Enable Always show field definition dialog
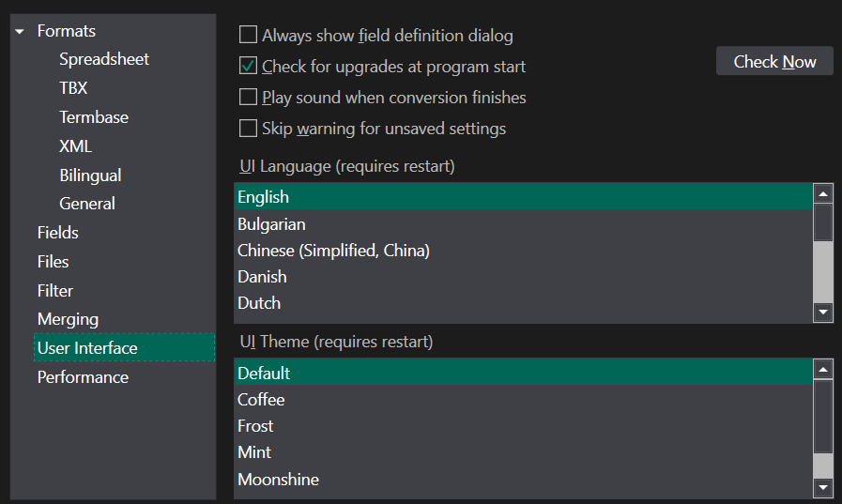842x504 pixels. pyautogui.click(x=248, y=35)
